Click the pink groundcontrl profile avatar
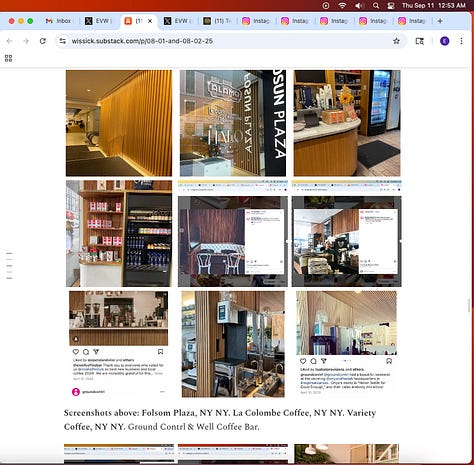The height and width of the screenshot is (465, 474). click(76, 392)
